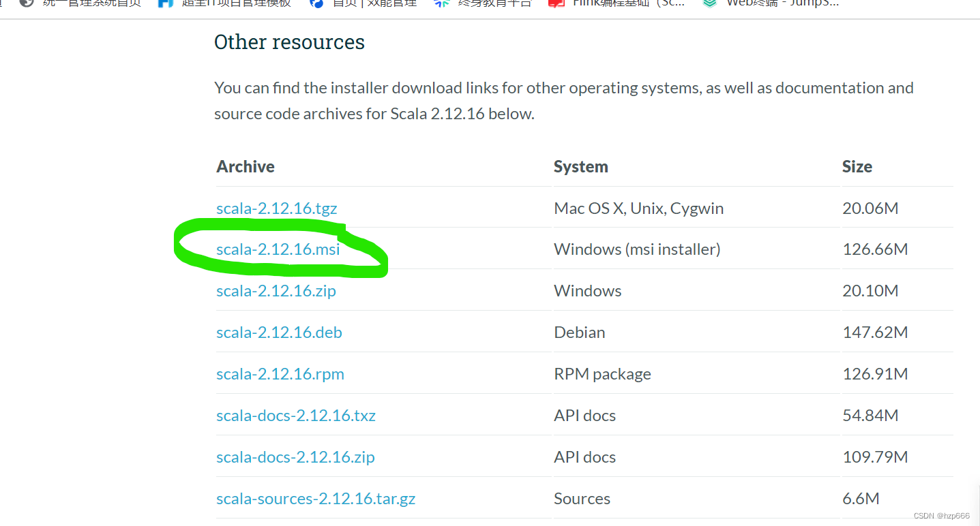Screen dimensions: 980x526
Task: Download scala-sources-2.12.16.tar.gz
Action: click(x=316, y=499)
